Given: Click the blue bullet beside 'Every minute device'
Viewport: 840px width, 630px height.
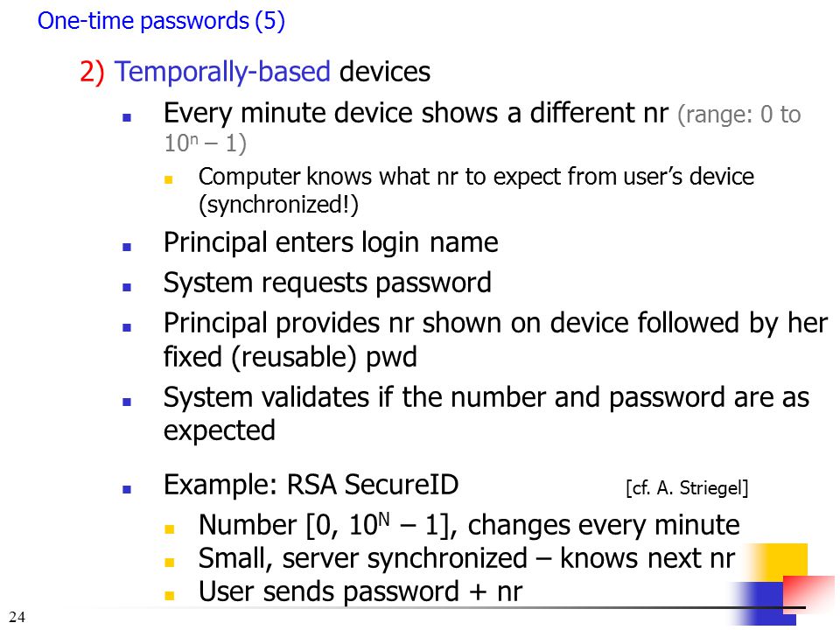Looking at the screenshot, I should pos(127,118).
